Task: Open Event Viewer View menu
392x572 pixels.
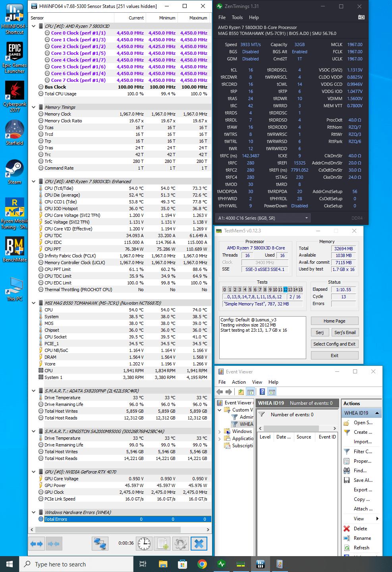Action: point(257,382)
